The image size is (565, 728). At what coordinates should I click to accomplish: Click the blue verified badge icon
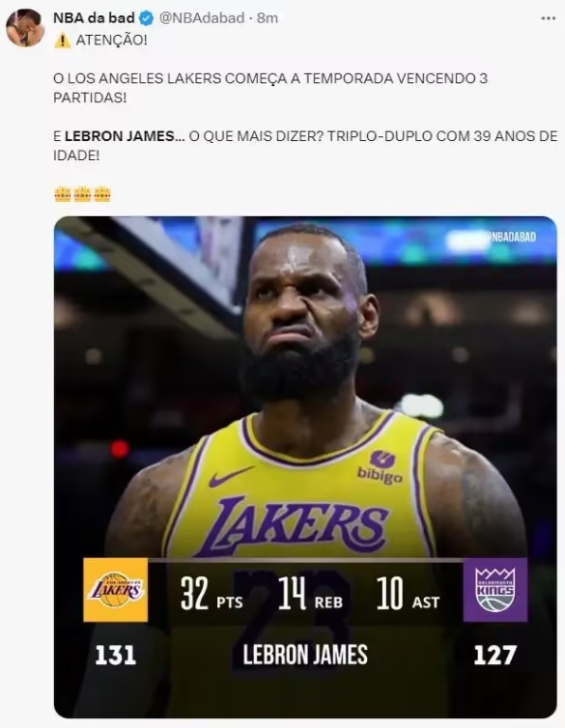pos(147,18)
